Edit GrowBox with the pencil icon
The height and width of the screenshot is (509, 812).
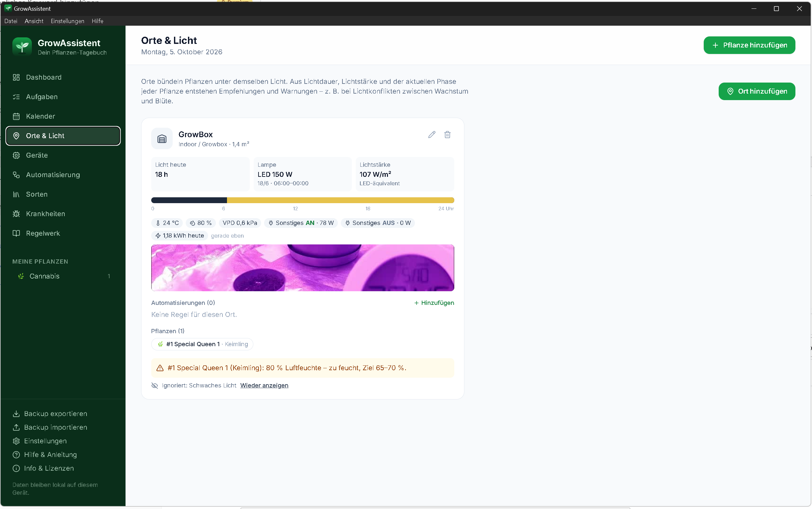[432, 135]
